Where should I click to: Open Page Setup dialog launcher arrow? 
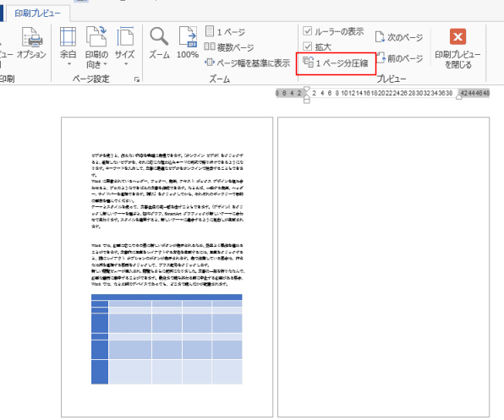coord(137,79)
